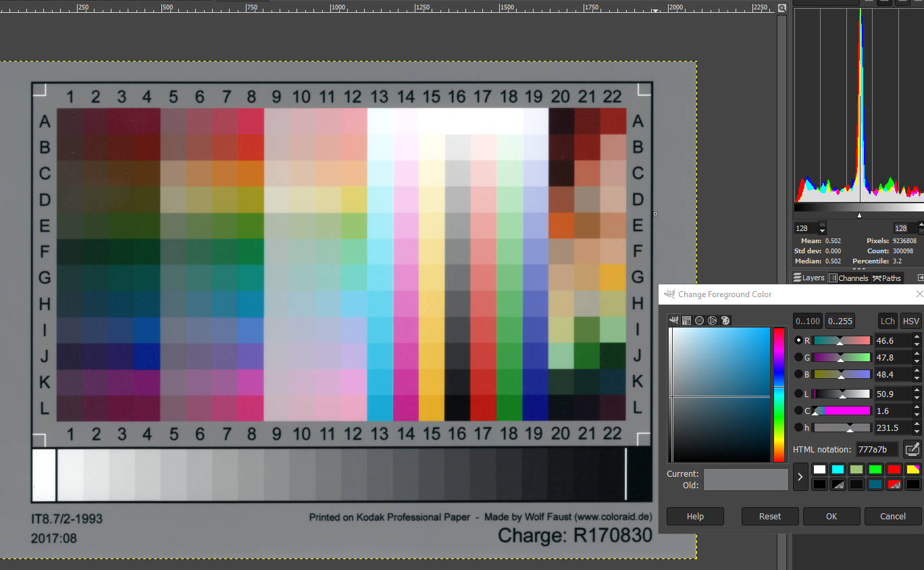Screen dimensions: 924x570
Task: Switch active channel to h
Action: (x=797, y=427)
